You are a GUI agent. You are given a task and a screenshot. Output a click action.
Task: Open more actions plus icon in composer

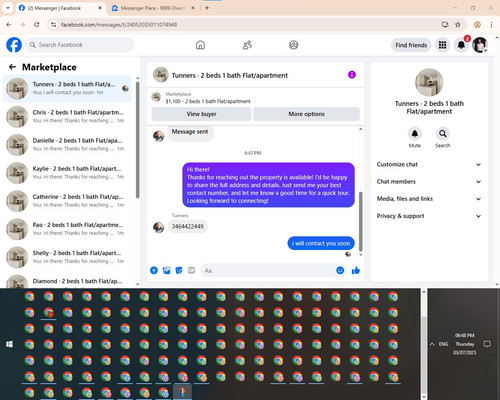coord(154,270)
